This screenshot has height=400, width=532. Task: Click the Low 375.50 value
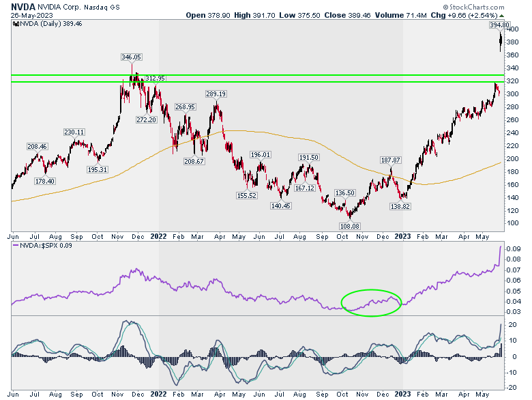click(x=299, y=15)
